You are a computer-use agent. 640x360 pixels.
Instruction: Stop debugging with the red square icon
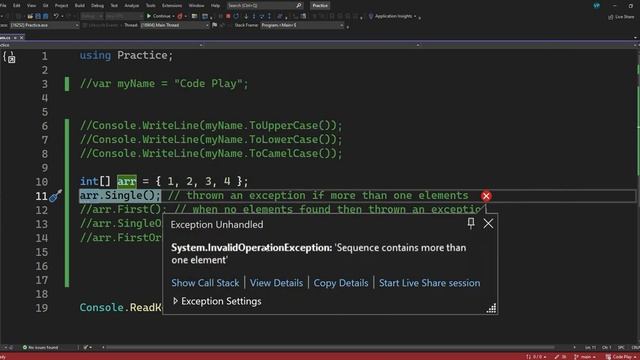click(x=228, y=16)
